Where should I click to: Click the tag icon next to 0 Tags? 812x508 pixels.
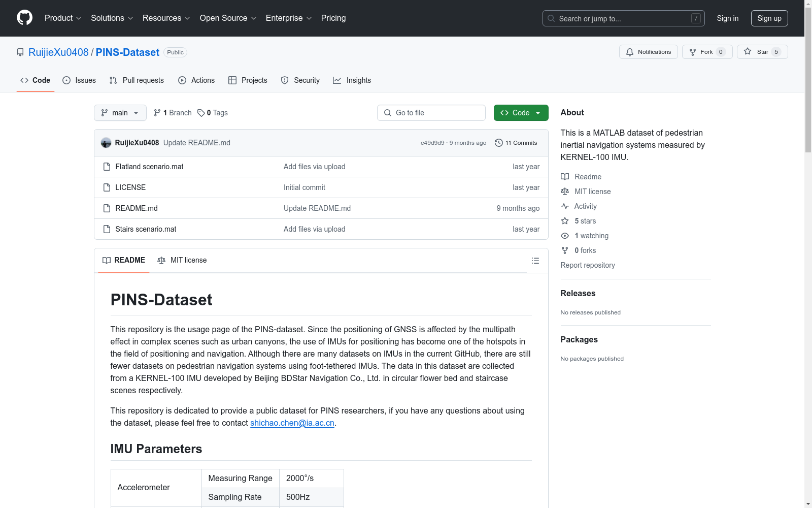(x=201, y=113)
